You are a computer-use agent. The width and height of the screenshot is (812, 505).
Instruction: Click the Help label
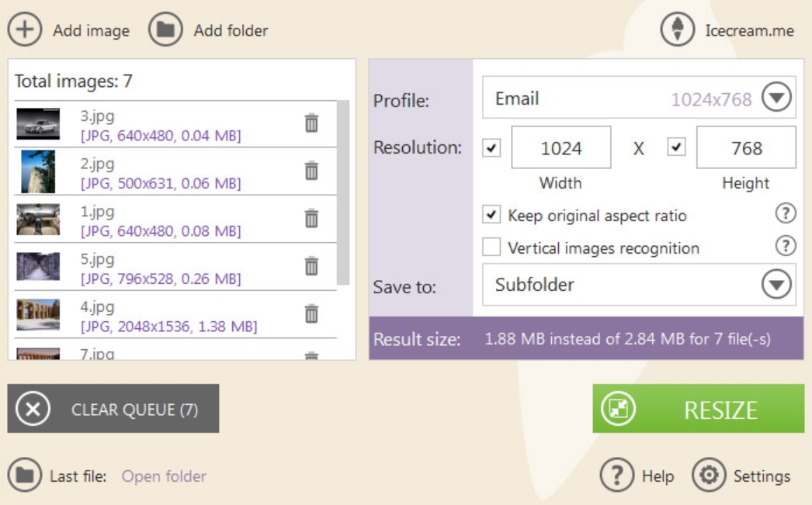click(658, 476)
